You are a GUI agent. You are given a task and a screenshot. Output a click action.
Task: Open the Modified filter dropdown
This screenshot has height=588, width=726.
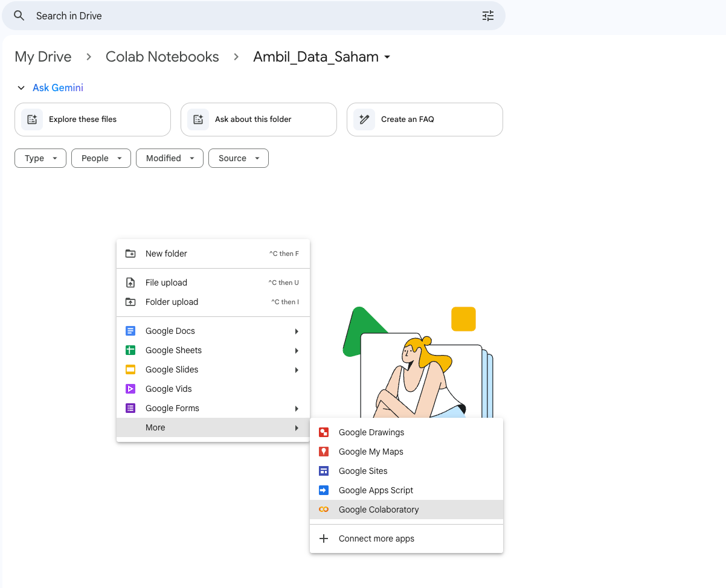169,158
